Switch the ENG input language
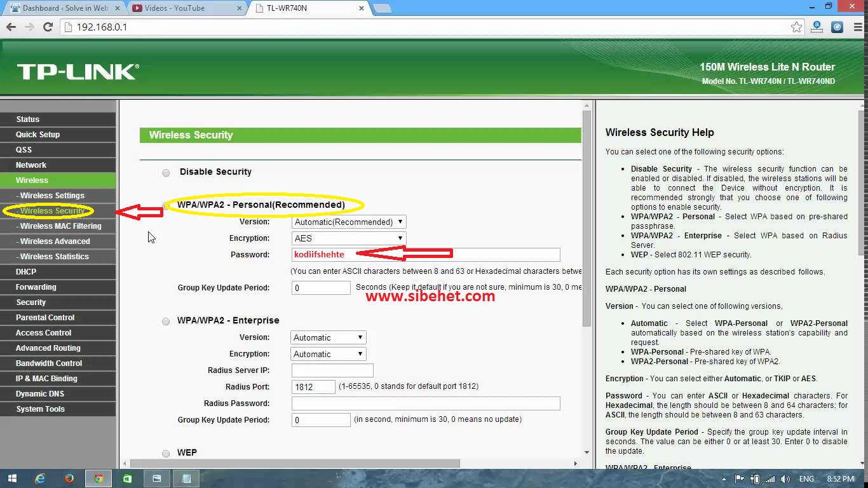Screen dimensions: 868x488 [x=806, y=479]
